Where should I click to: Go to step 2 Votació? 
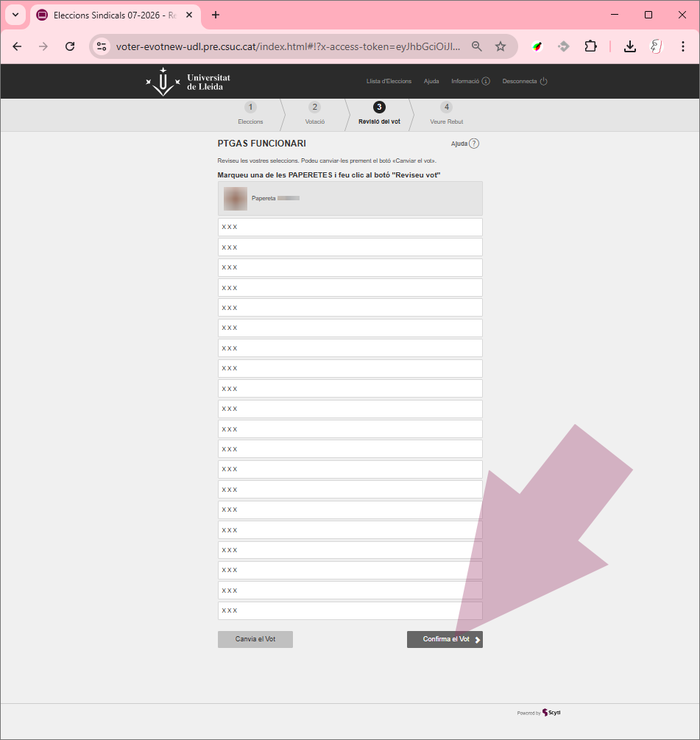(x=314, y=113)
